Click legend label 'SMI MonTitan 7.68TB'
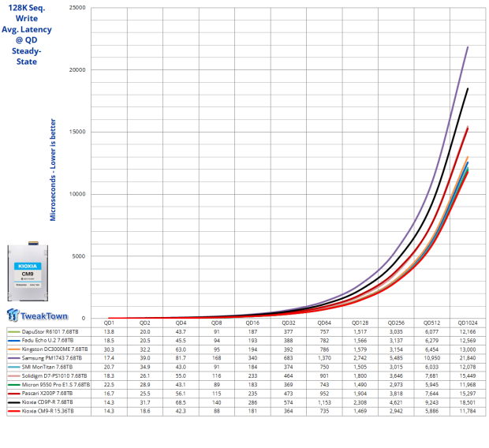 (x=47, y=368)
